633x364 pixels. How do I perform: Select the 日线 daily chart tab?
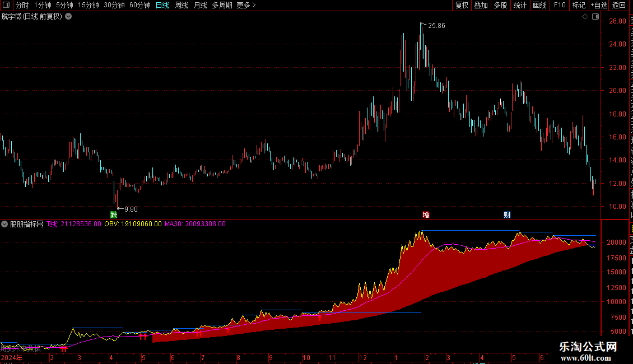click(162, 5)
